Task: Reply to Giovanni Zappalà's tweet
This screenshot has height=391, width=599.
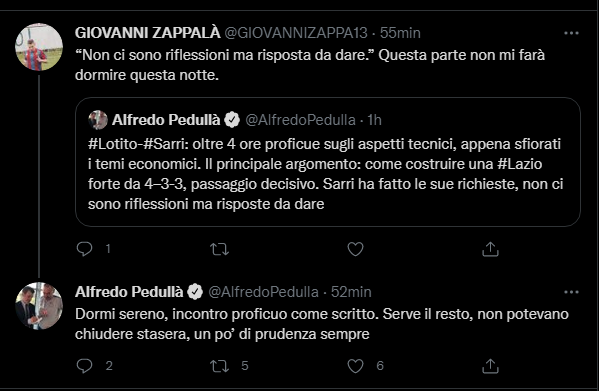Action: [x=84, y=249]
